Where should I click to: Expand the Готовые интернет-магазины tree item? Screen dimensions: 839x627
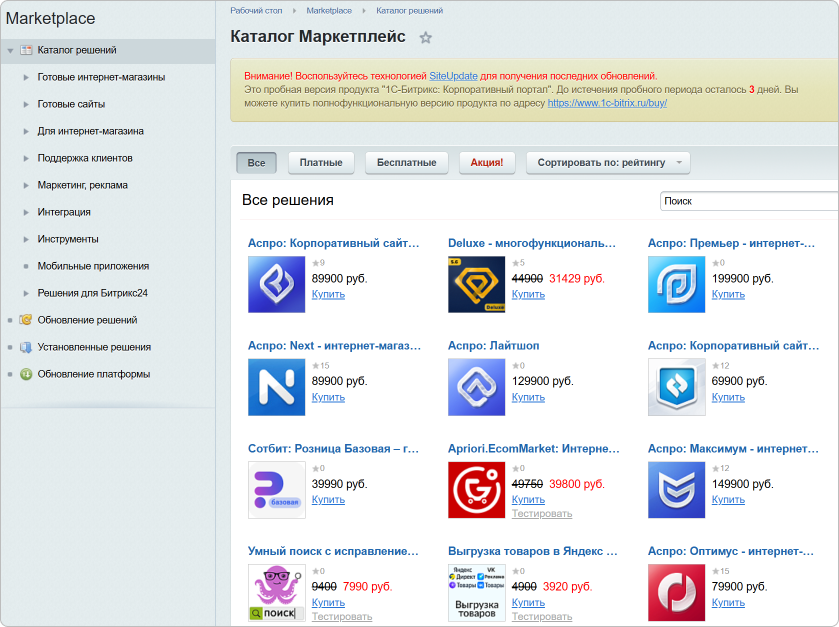[26, 77]
